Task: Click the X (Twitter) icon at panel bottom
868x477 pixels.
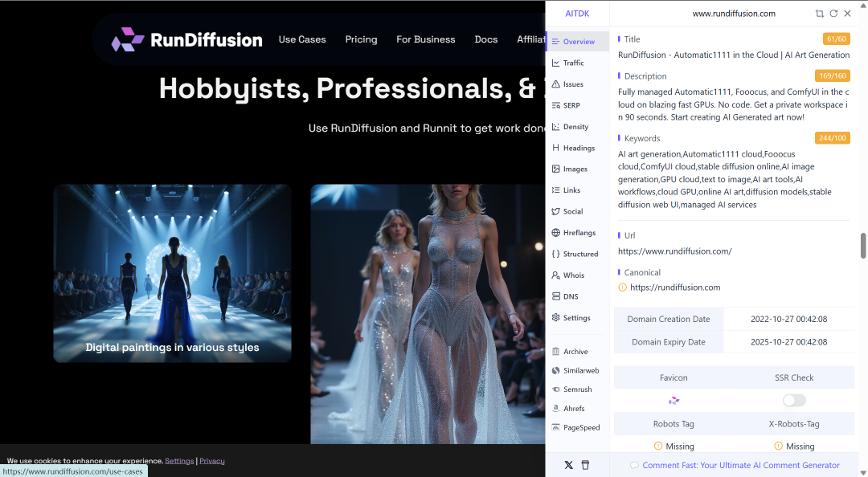Action: point(568,465)
